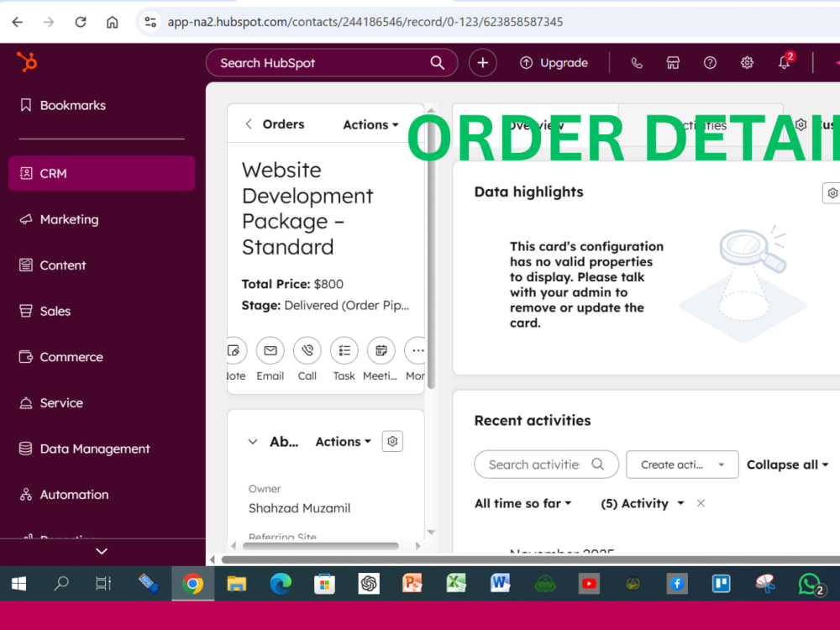Open the About card settings gear
Viewport: 840px width, 630px height.
pos(392,442)
